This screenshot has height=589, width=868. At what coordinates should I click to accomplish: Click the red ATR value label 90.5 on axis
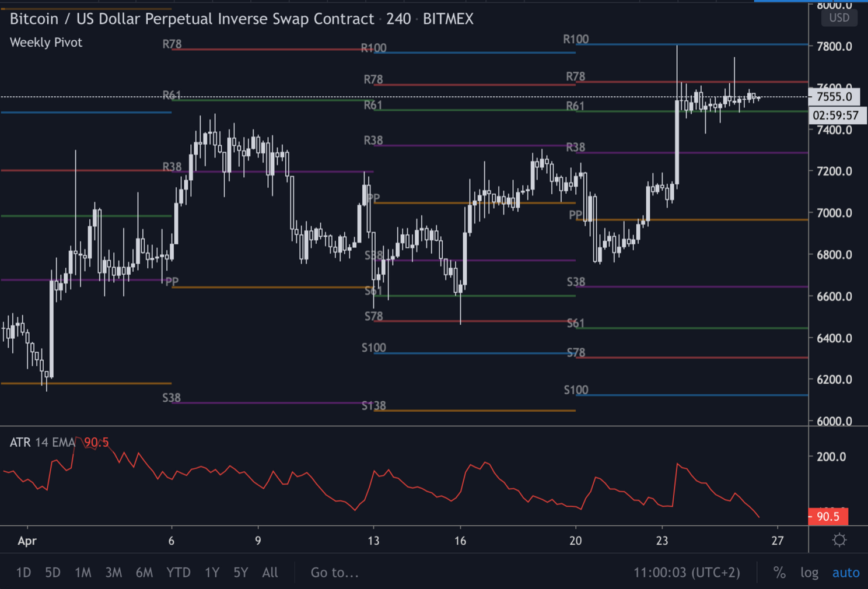828,517
